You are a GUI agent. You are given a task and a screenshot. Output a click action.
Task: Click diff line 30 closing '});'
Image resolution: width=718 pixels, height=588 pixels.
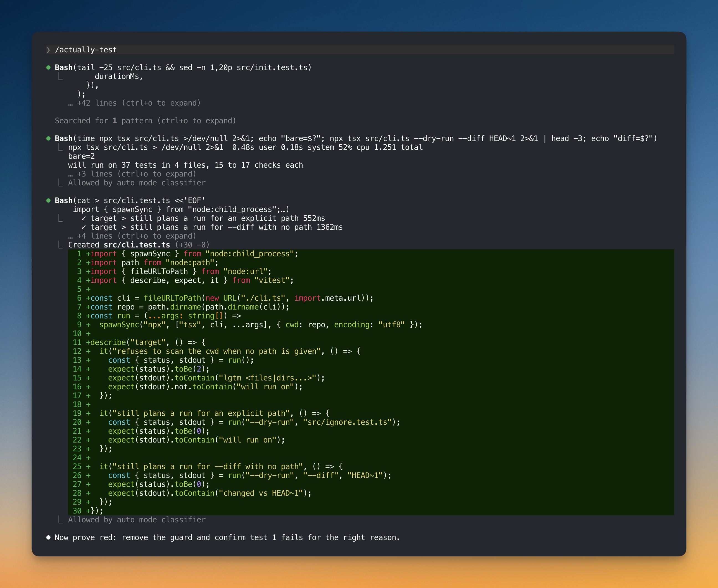coord(371,511)
